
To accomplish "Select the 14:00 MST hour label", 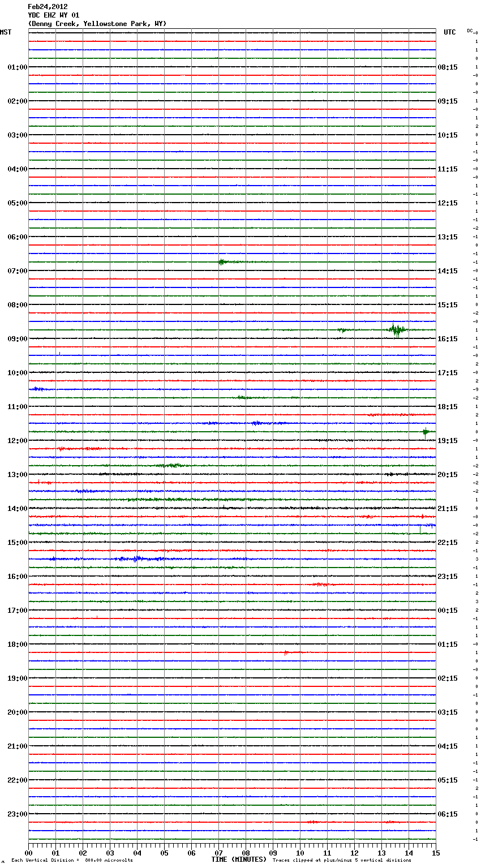I will [x=17, y=509].
